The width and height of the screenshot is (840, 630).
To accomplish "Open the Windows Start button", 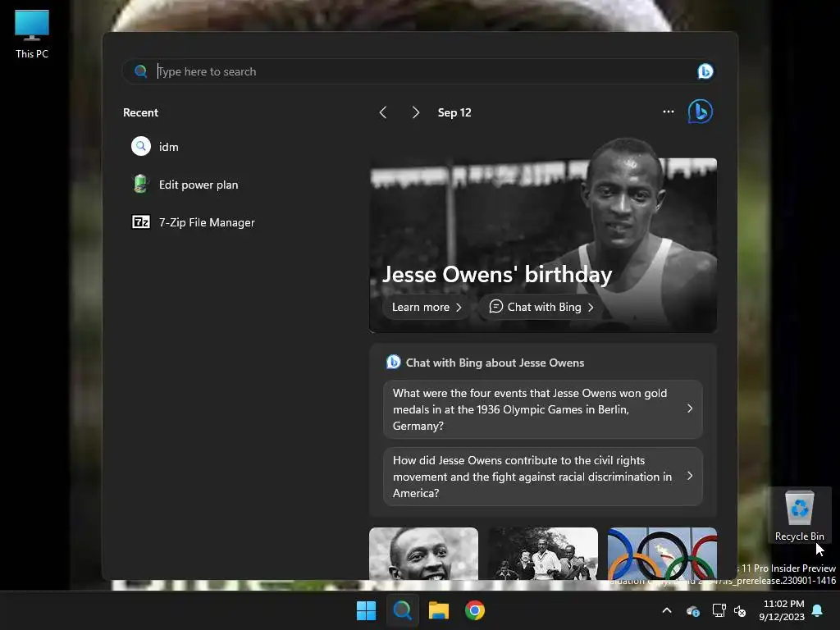I will tap(367, 610).
